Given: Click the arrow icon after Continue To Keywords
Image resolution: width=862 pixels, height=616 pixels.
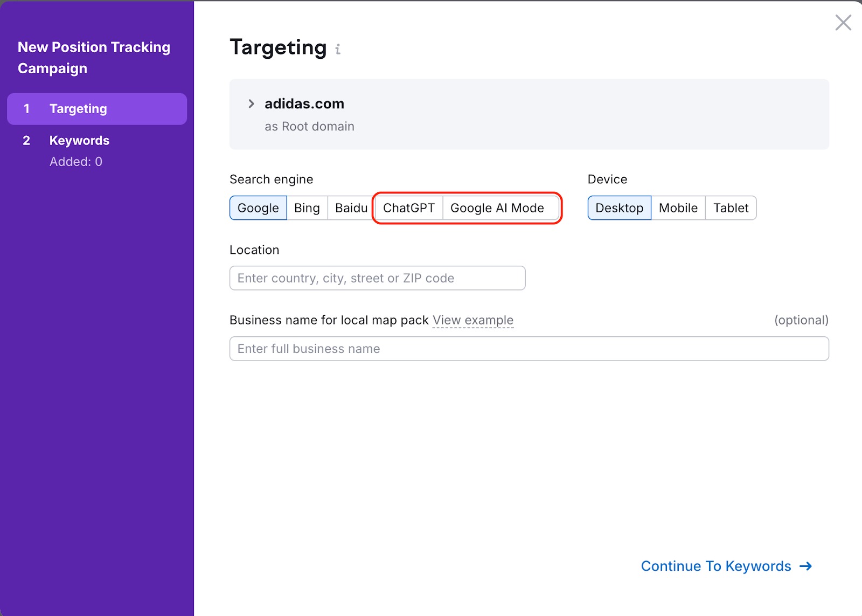Looking at the screenshot, I should [x=806, y=566].
